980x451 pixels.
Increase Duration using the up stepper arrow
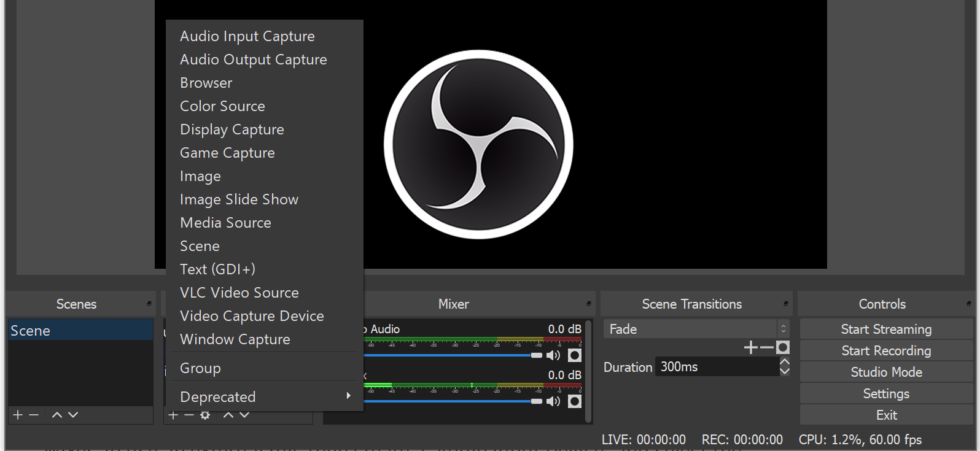[x=785, y=362]
